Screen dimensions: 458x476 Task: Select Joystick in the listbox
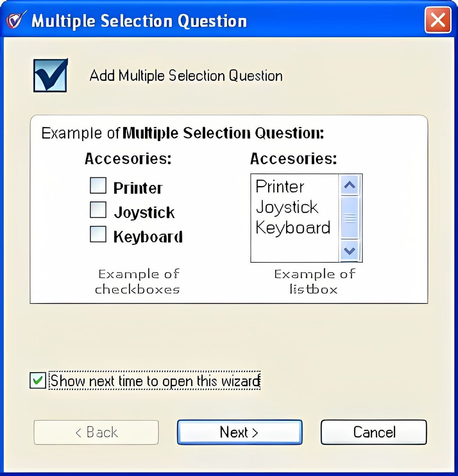[x=287, y=207]
